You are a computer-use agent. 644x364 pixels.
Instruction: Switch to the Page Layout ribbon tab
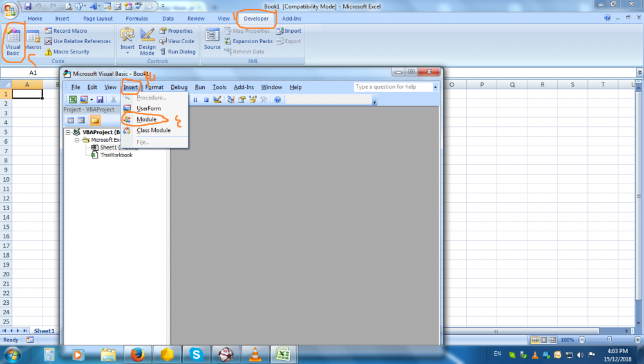click(x=98, y=19)
